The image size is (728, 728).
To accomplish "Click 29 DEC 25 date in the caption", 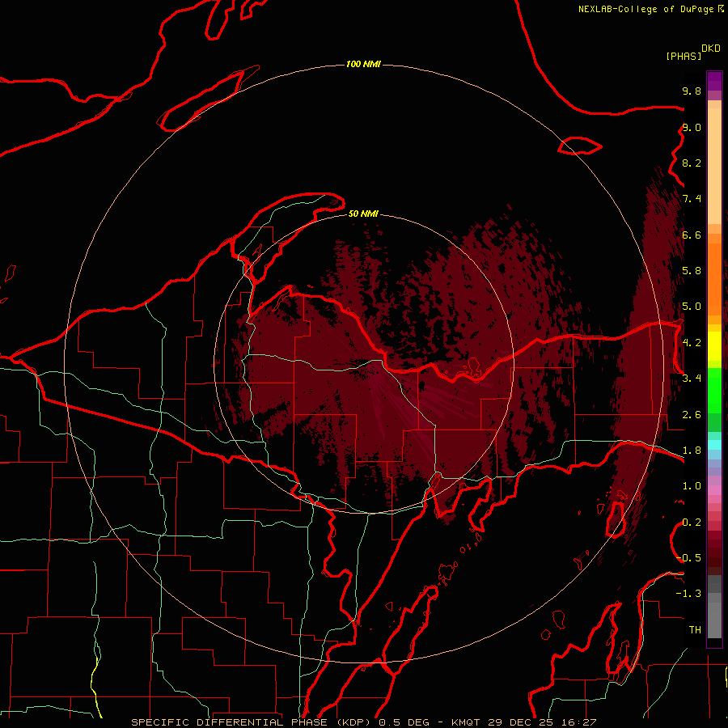I will (520, 722).
